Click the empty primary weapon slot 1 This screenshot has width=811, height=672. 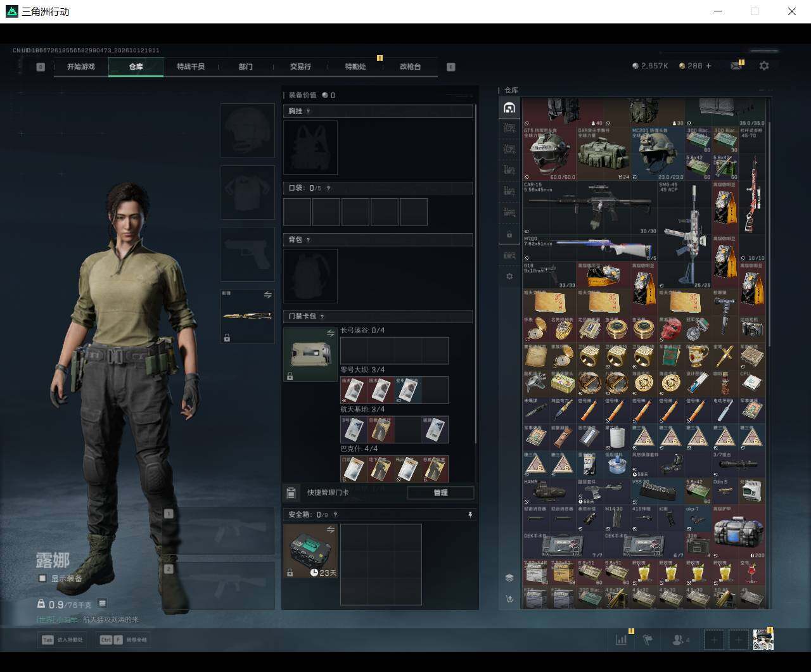click(x=219, y=531)
